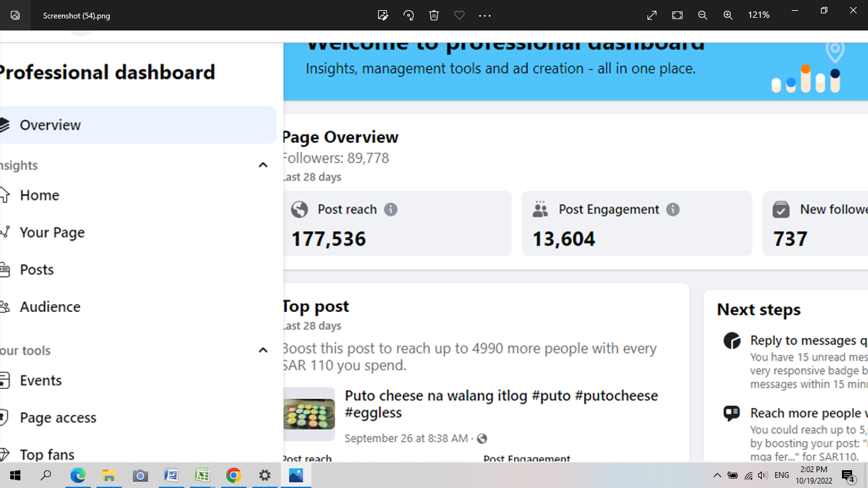Open File Explorer from the taskbar
The height and width of the screenshot is (488, 868).
[109, 475]
